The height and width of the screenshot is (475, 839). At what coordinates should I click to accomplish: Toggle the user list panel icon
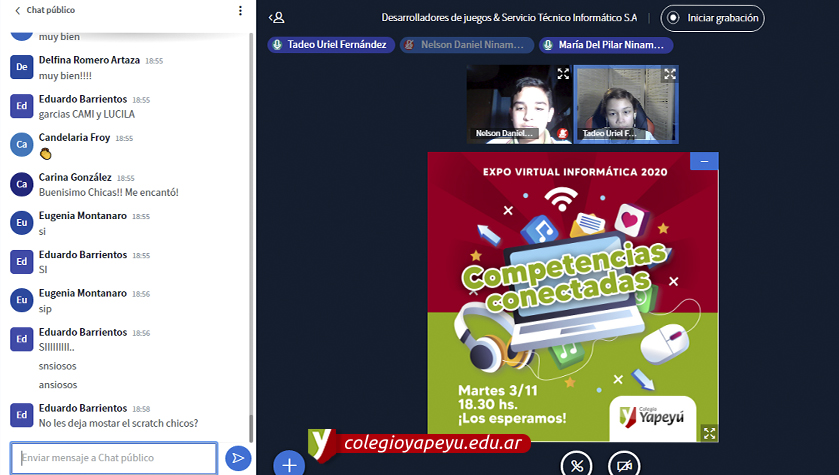pyautogui.click(x=277, y=17)
